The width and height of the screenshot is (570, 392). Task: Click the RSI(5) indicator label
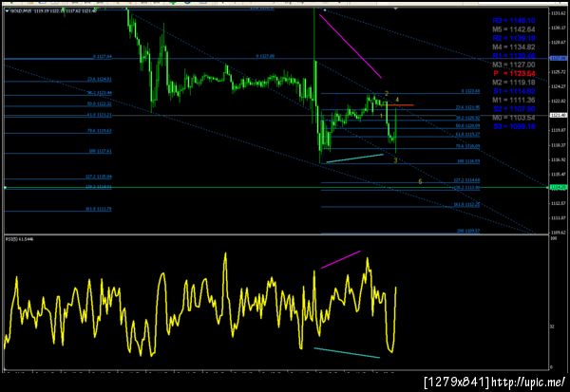tap(19, 239)
